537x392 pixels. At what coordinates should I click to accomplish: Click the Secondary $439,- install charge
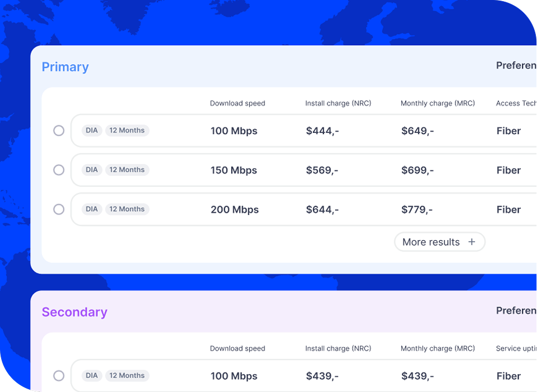(x=322, y=376)
